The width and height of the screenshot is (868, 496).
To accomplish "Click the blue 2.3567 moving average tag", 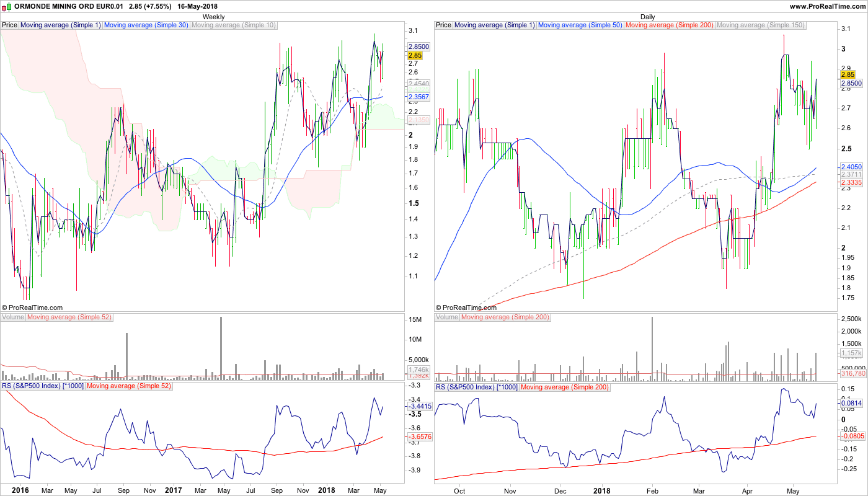I will tap(418, 97).
